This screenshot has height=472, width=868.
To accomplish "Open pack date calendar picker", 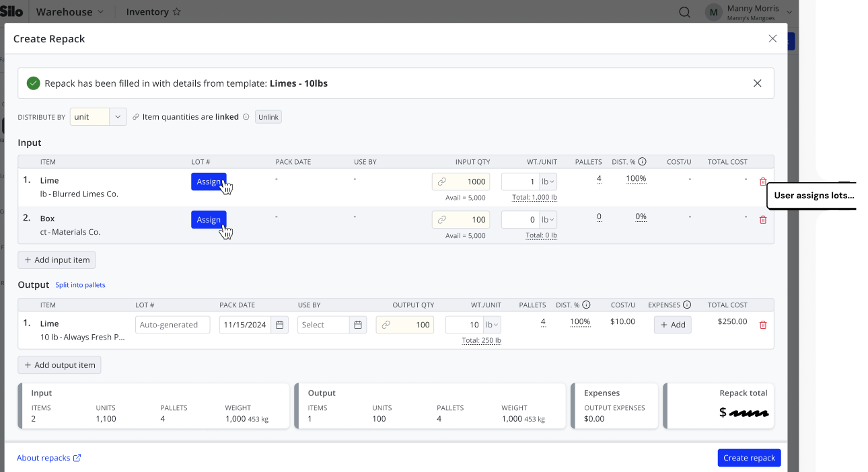I will pos(281,325).
